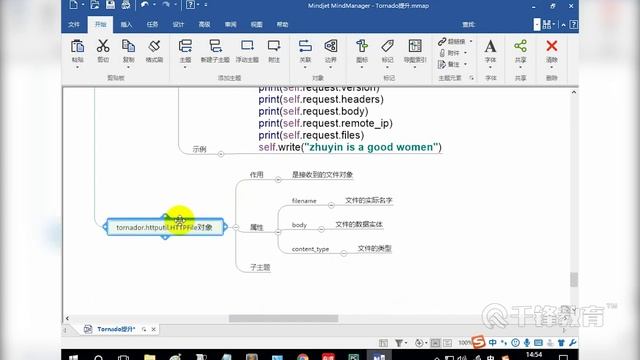Collapse the tornador.httputil.HTTPFile对象 topic
The height and width of the screenshot is (360, 640).
coord(236,227)
